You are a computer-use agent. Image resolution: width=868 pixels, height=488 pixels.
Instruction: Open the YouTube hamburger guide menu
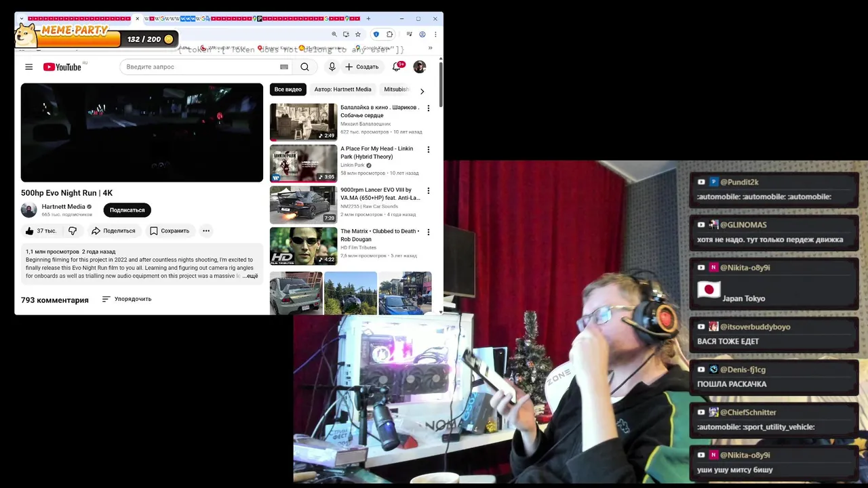[28, 66]
